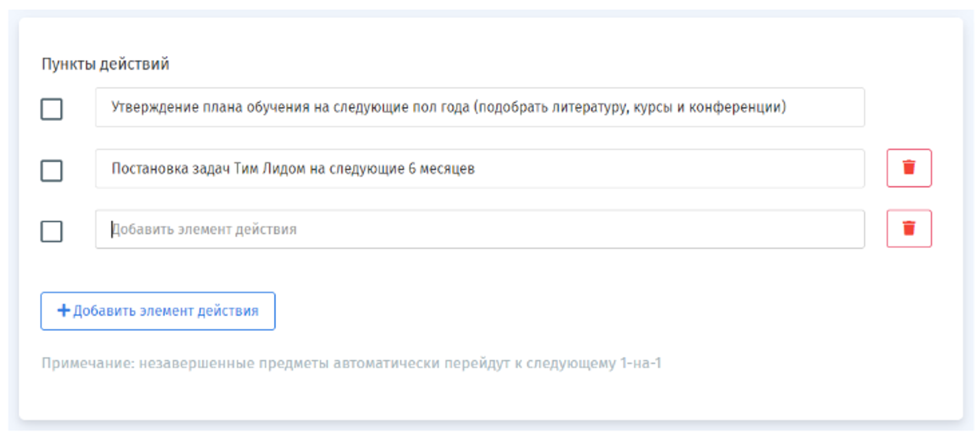Image resolution: width=980 pixels, height=440 pixels.
Task: Click the '+ Добавить элемент действия' button
Action: [158, 311]
